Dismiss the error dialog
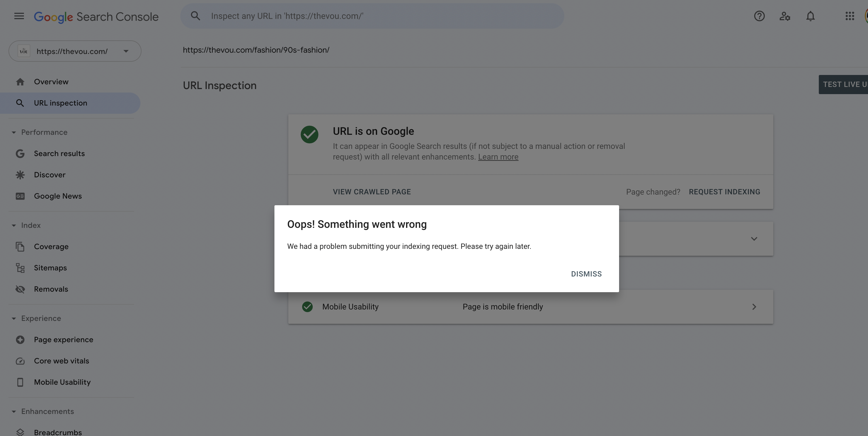The image size is (868, 436). (586, 274)
